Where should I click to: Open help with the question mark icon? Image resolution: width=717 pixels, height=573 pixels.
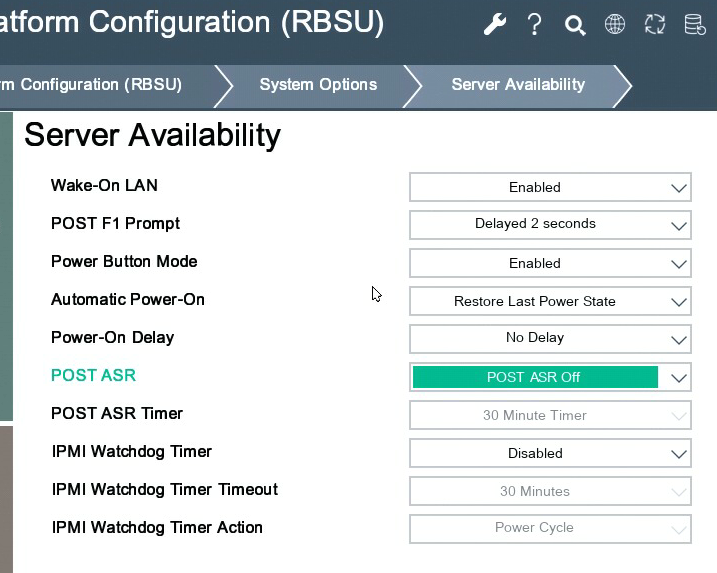click(x=535, y=25)
